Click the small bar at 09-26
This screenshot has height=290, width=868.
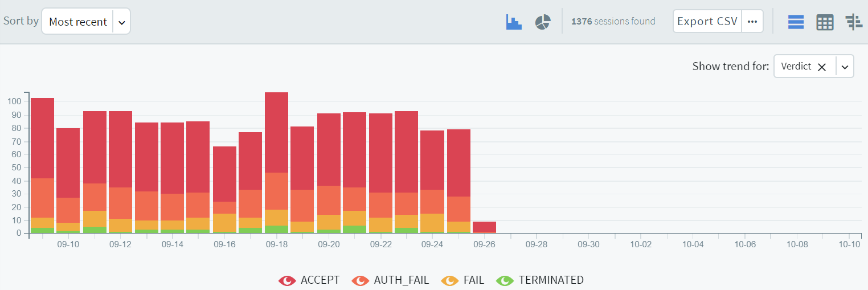click(484, 226)
